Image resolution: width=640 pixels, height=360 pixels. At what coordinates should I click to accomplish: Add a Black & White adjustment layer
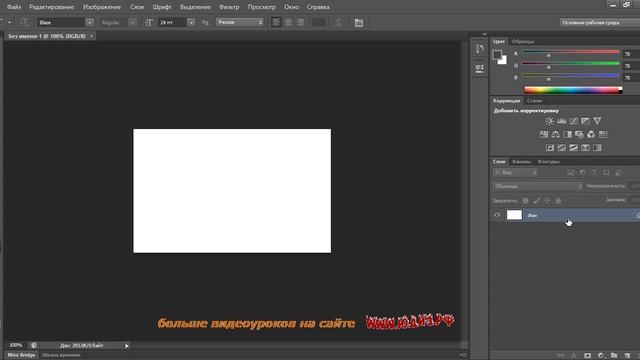(567, 134)
